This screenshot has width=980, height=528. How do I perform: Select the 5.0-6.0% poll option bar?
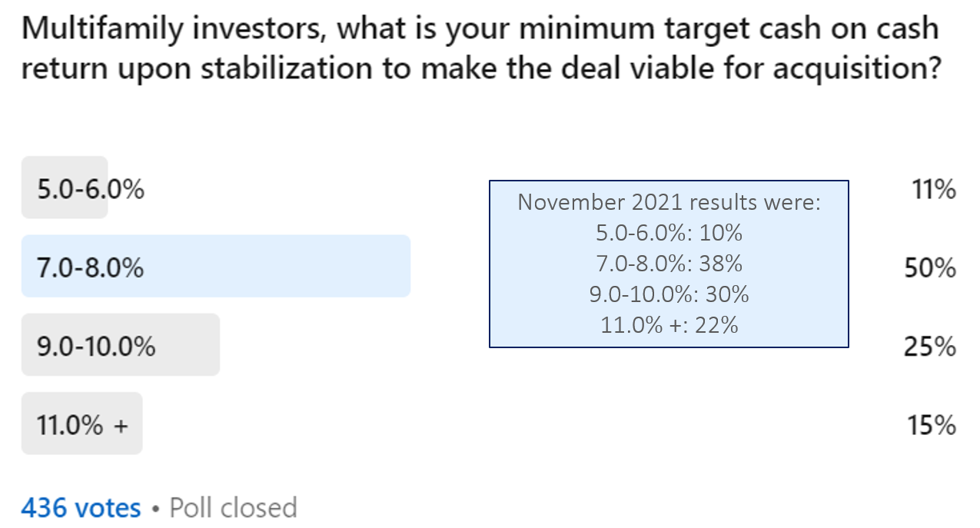click(65, 188)
